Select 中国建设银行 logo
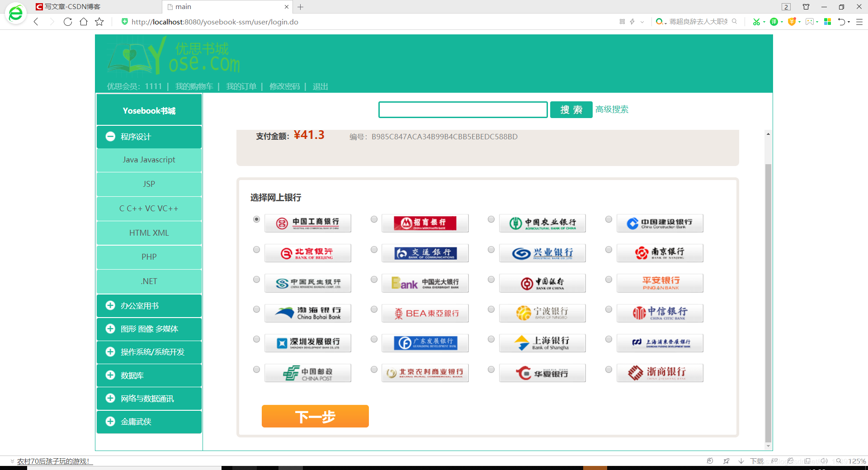This screenshot has width=868, height=470. click(660, 223)
